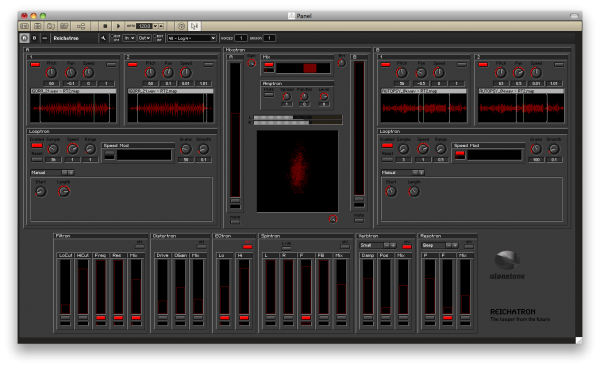
Task: Toggle the Filtron on button
Action: pyautogui.click(x=140, y=247)
